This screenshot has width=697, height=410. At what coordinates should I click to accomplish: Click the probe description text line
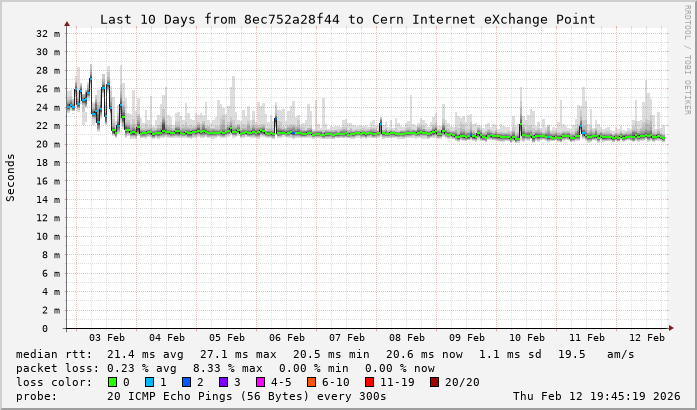pyautogui.click(x=201, y=396)
